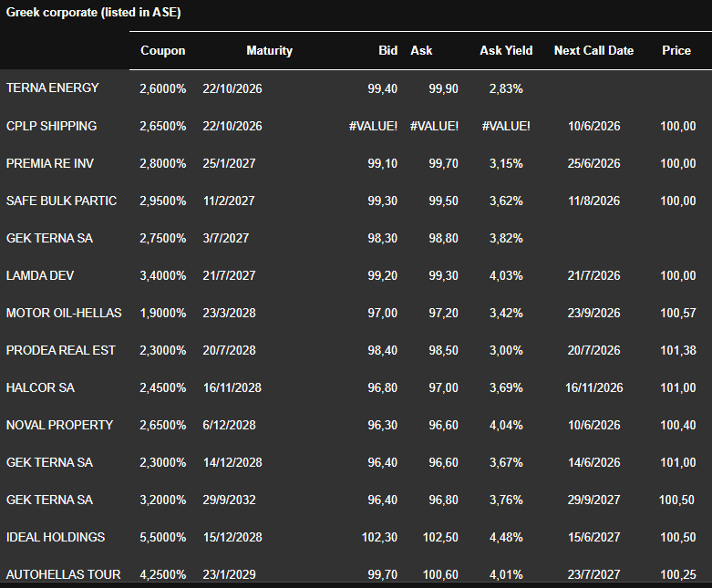The height and width of the screenshot is (588, 712).
Task: Click AUTOHELLAS TOUR call date 23/7/2027
Action: pos(593,574)
